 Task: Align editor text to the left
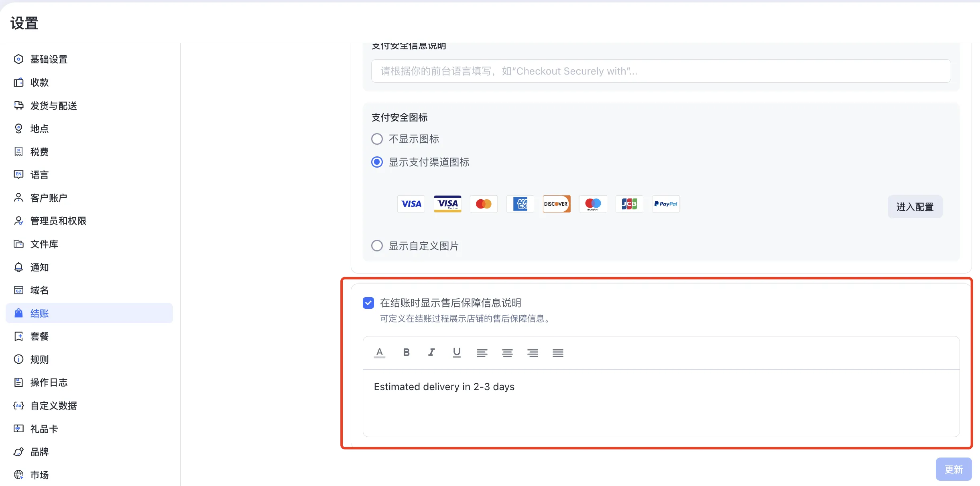pos(482,353)
